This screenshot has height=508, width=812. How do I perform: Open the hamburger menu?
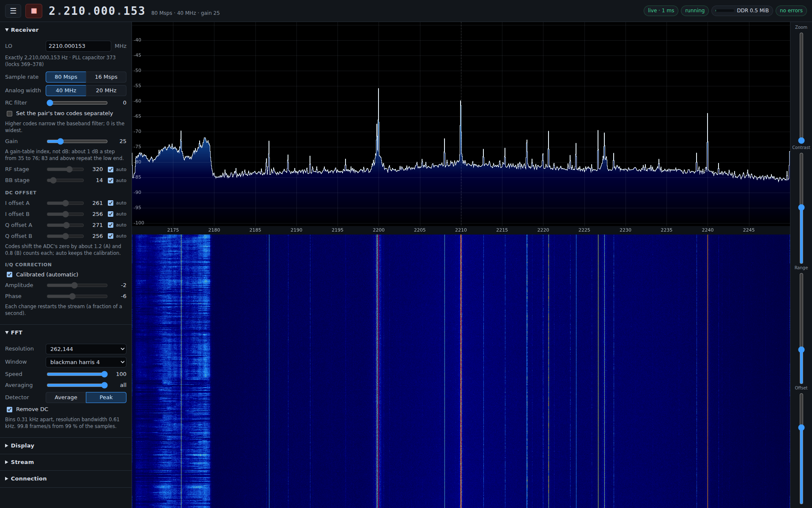[x=13, y=11]
